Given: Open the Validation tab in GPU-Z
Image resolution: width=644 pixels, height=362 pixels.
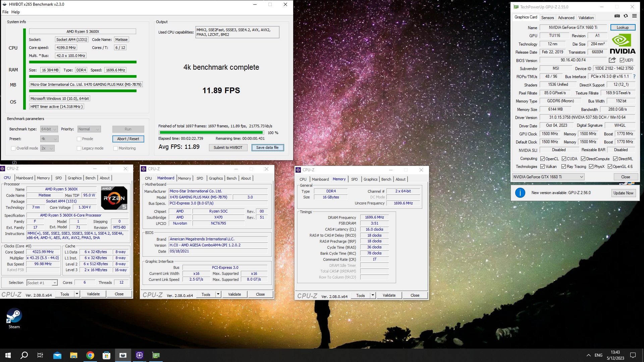Looking at the screenshot, I should click(586, 17).
